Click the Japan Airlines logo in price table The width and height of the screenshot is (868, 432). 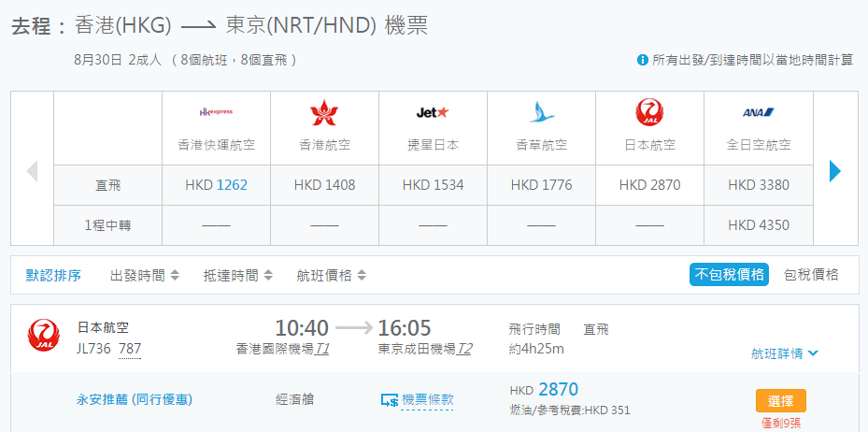[649, 113]
